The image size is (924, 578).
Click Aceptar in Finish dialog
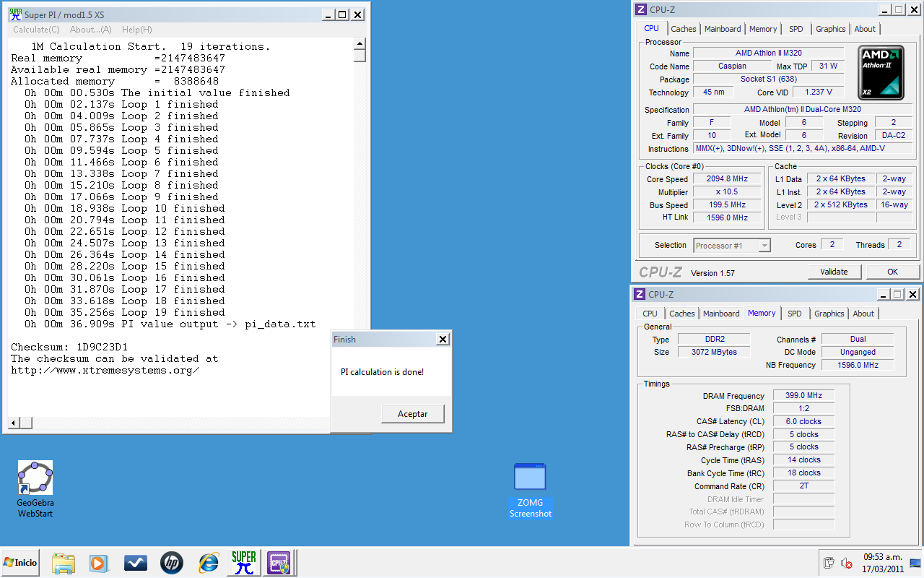pos(413,414)
